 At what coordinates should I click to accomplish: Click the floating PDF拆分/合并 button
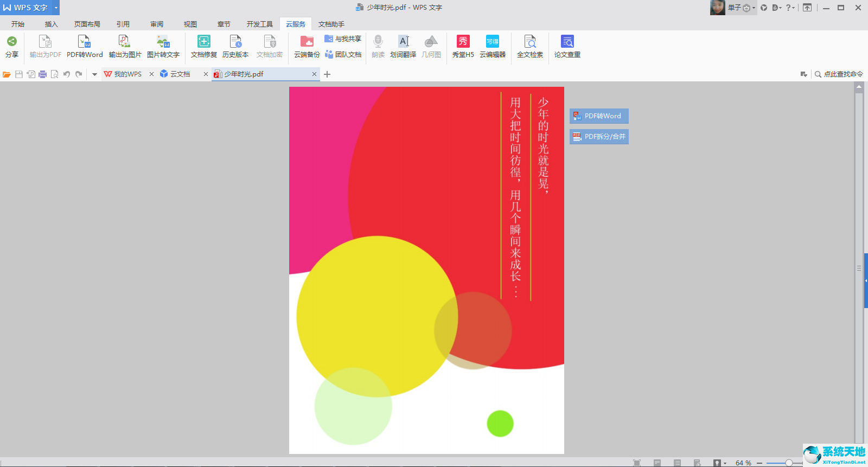pos(599,137)
